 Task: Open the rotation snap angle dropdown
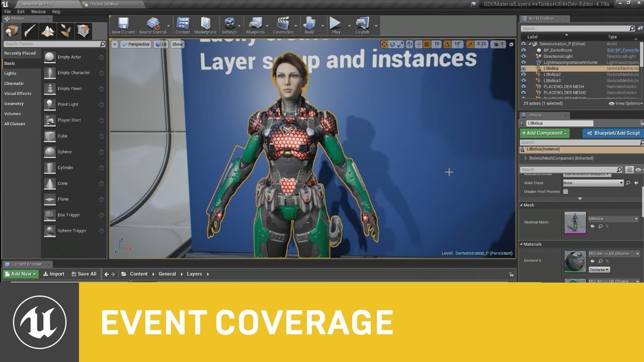(458, 44)
